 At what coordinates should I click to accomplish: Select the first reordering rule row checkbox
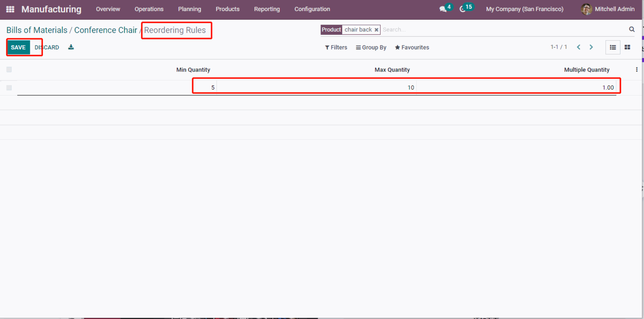click(9, 88)
